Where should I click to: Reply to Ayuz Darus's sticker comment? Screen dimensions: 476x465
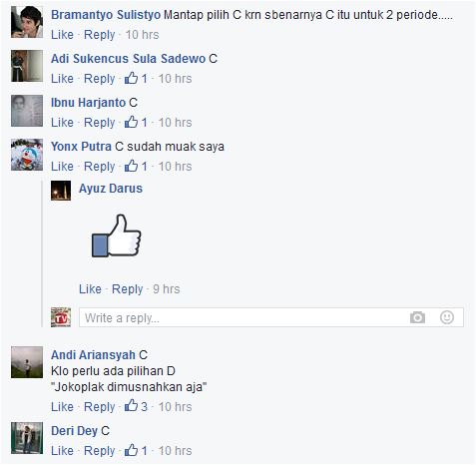point(127,289)
